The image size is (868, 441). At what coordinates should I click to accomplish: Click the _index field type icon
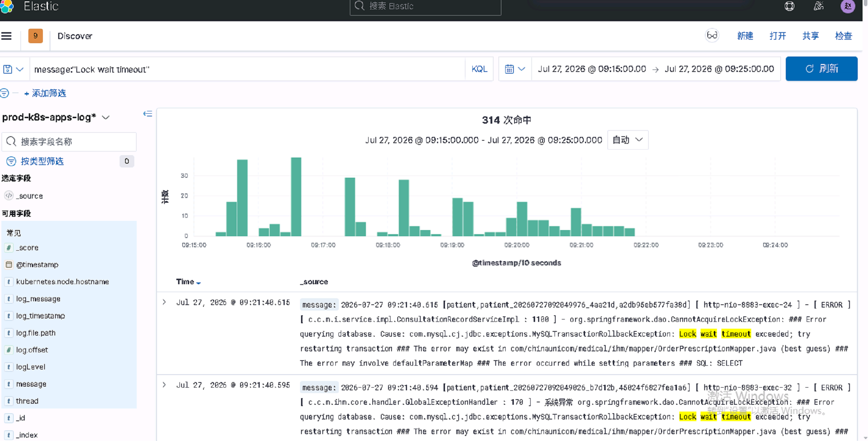pos(9,435)
